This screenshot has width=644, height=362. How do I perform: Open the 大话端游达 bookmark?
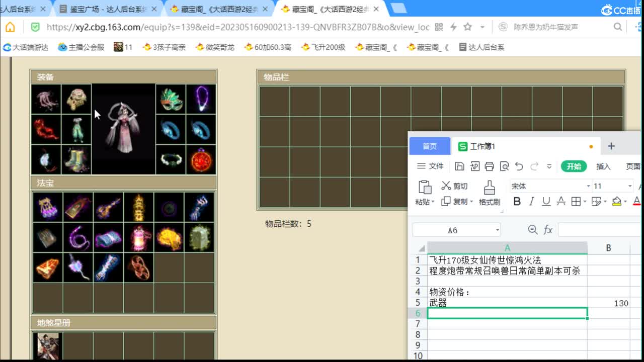point(26,47)
